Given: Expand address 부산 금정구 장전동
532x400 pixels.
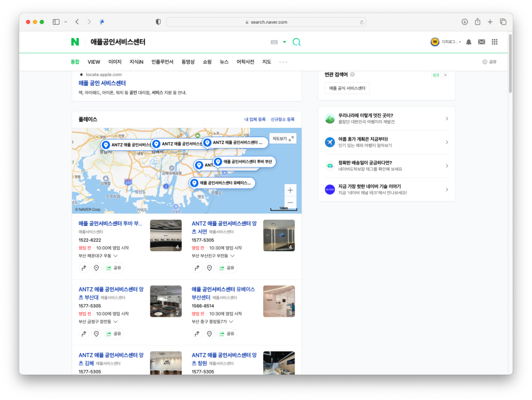Looking at the screenshot, I should point(98,322).
